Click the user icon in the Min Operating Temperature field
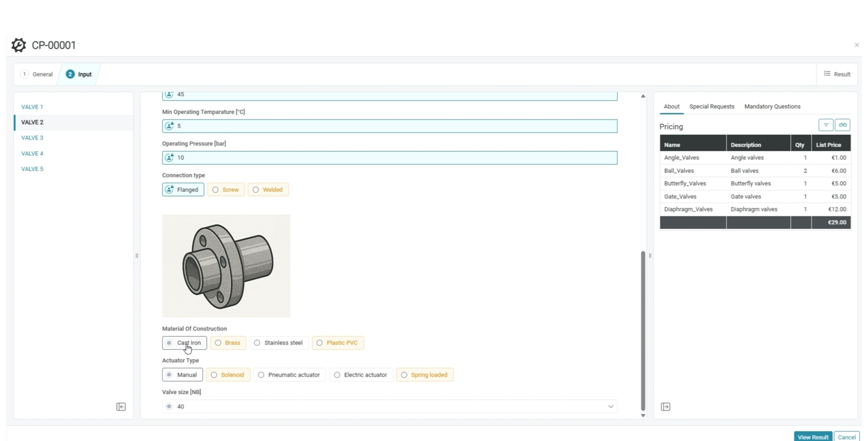 [x=169, y=126]
